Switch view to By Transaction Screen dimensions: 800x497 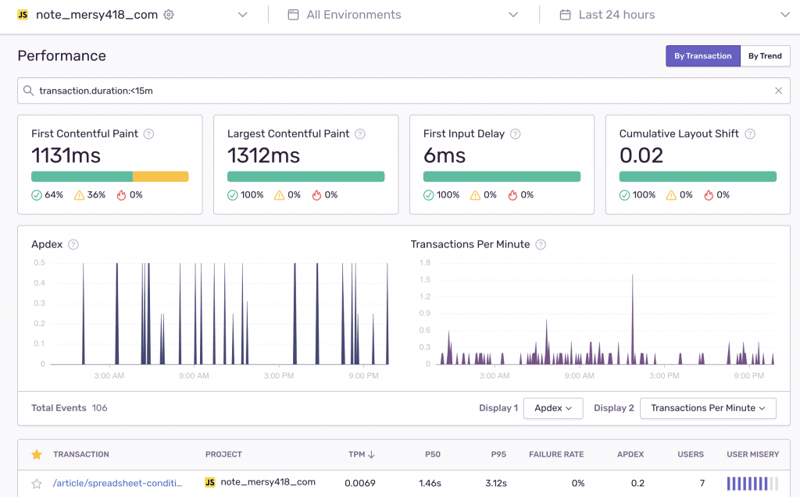pyautogui.click(x=702, y=56)
